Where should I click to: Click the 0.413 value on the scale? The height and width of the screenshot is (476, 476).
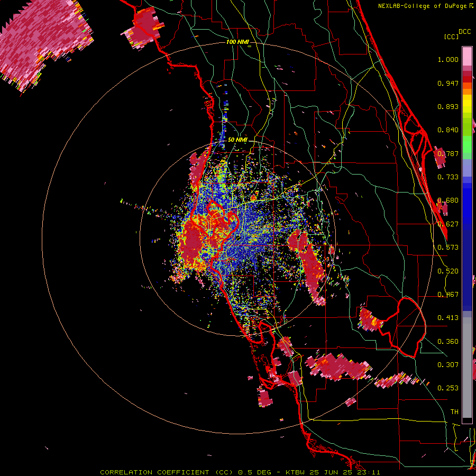tap(448, 318)
